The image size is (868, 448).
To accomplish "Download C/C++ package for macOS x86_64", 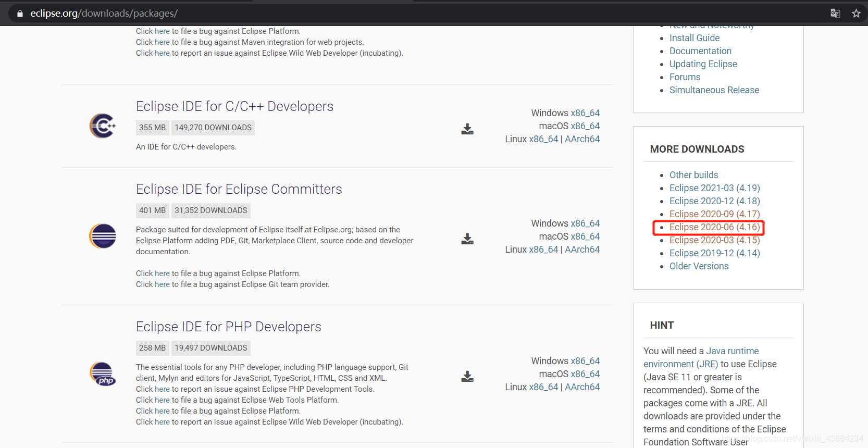I will click(585, 126).
